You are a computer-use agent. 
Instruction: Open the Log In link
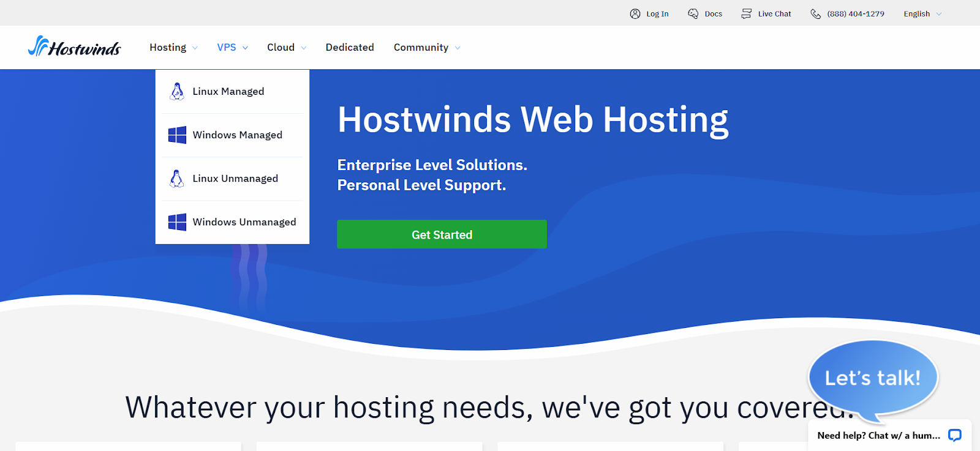coord(657,13)
